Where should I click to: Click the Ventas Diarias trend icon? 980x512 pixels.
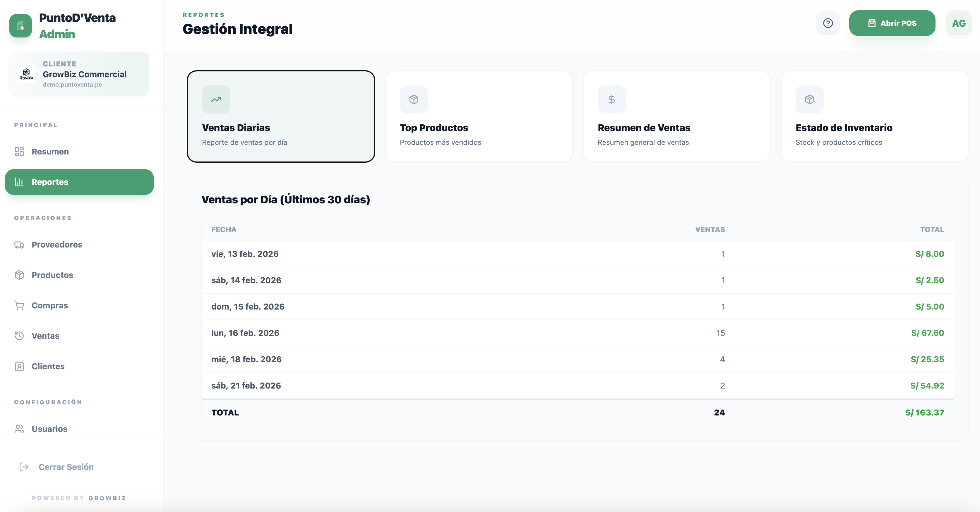(216, 99)
